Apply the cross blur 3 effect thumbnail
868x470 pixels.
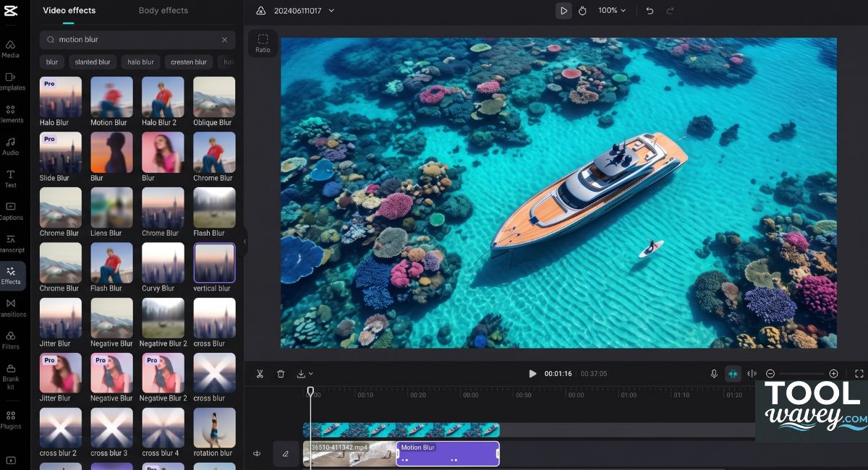[111, 428]
